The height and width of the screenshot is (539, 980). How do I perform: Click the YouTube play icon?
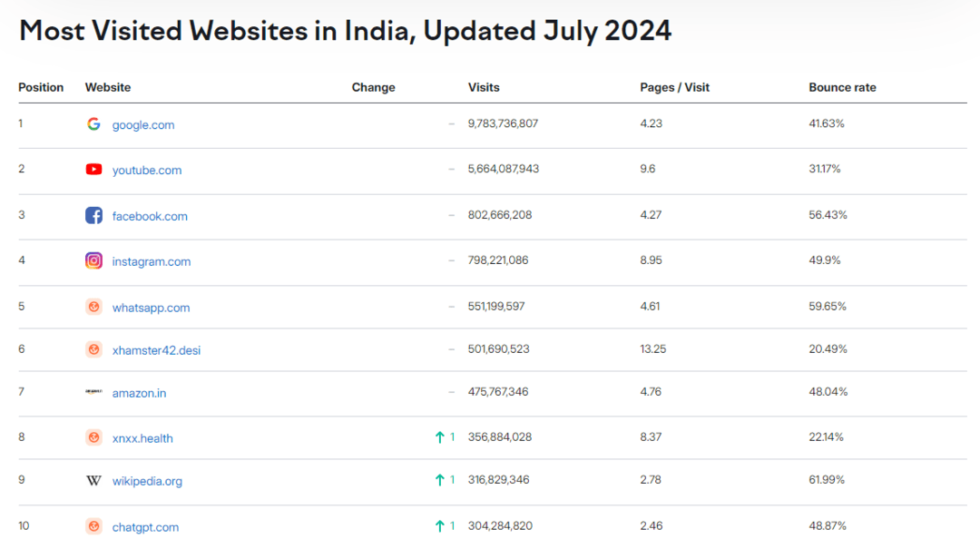click(93, 170)
